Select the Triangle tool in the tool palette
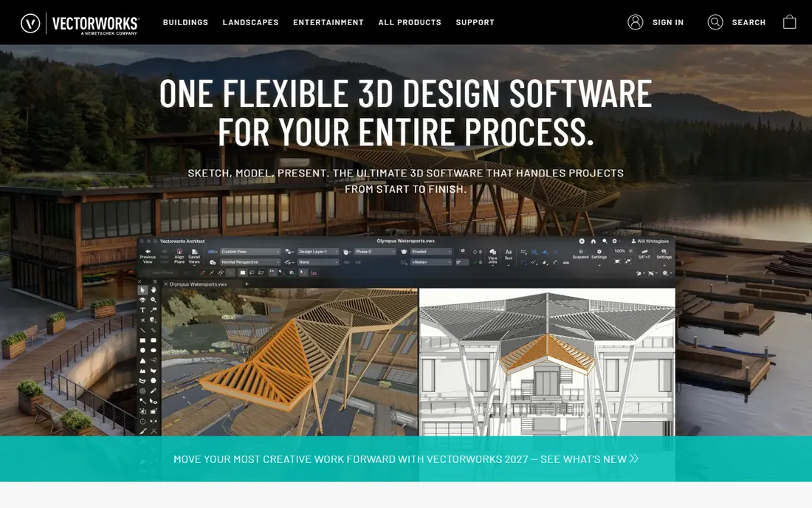The height and width of the screenshot is (508, 812). (142, 360)
